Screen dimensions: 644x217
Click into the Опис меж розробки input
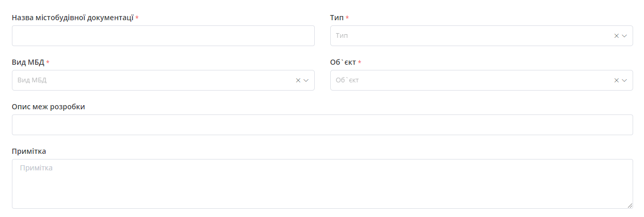click(x=322, y=125)
